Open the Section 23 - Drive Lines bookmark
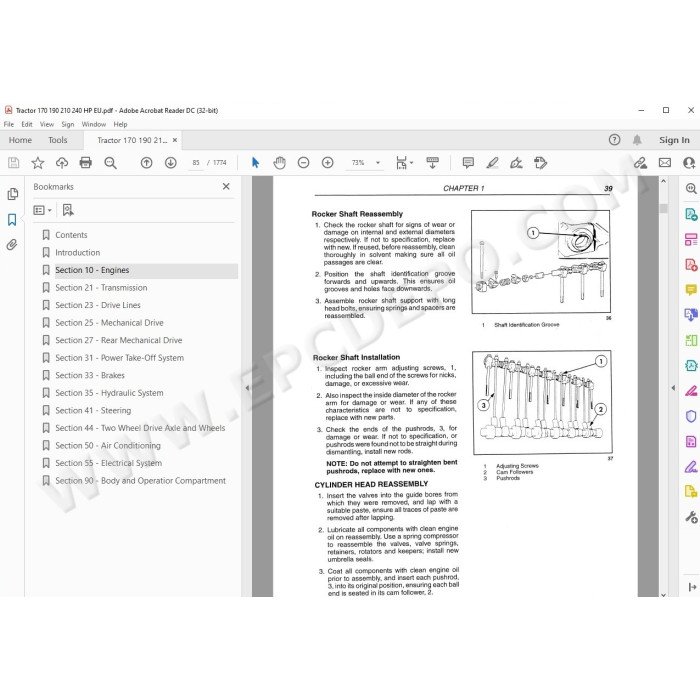This screenshot has height=700, width=700. [98, 305]
